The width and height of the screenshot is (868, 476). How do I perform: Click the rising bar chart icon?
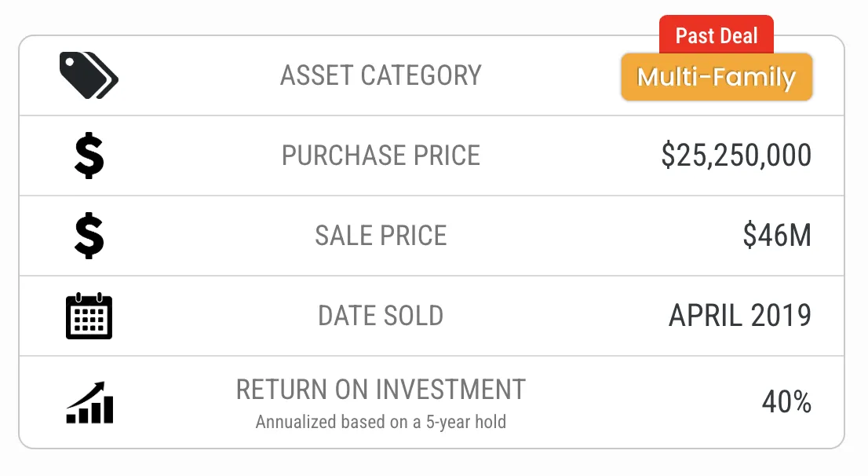point(89,403)
